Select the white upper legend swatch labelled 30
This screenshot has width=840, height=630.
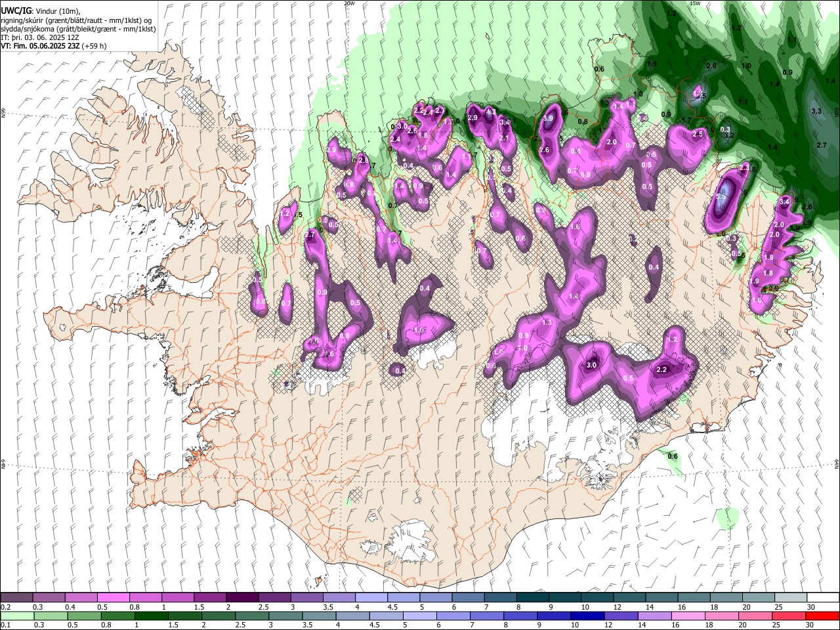coord(823,597)
